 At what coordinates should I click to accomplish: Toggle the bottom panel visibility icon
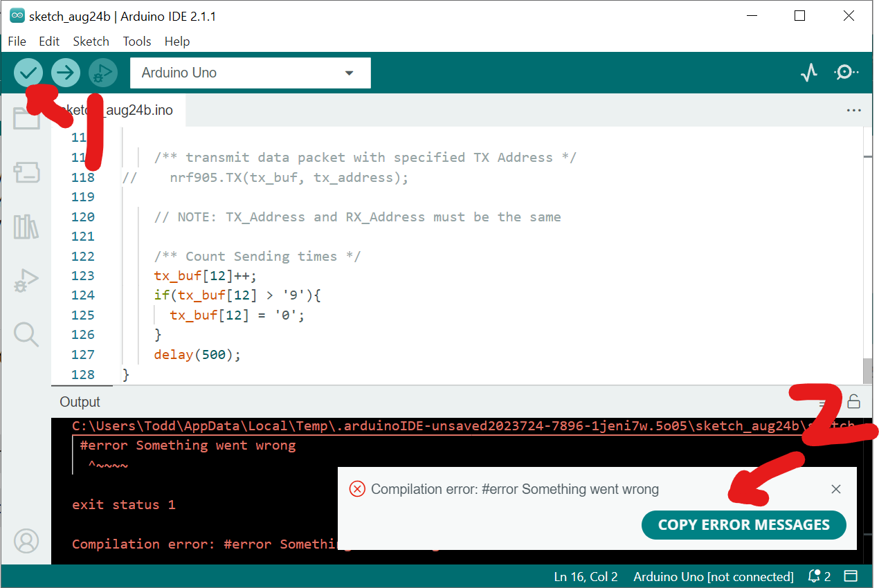851,576
